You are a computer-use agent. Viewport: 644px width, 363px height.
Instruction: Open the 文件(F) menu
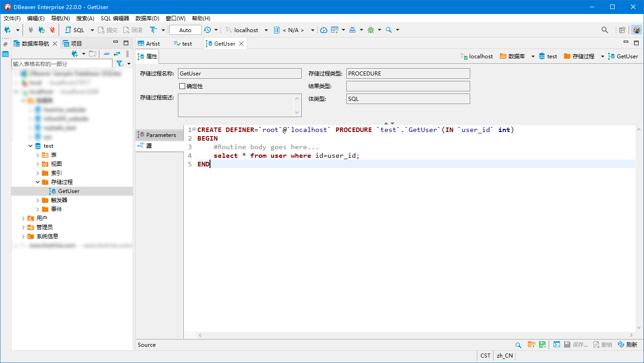12,19
